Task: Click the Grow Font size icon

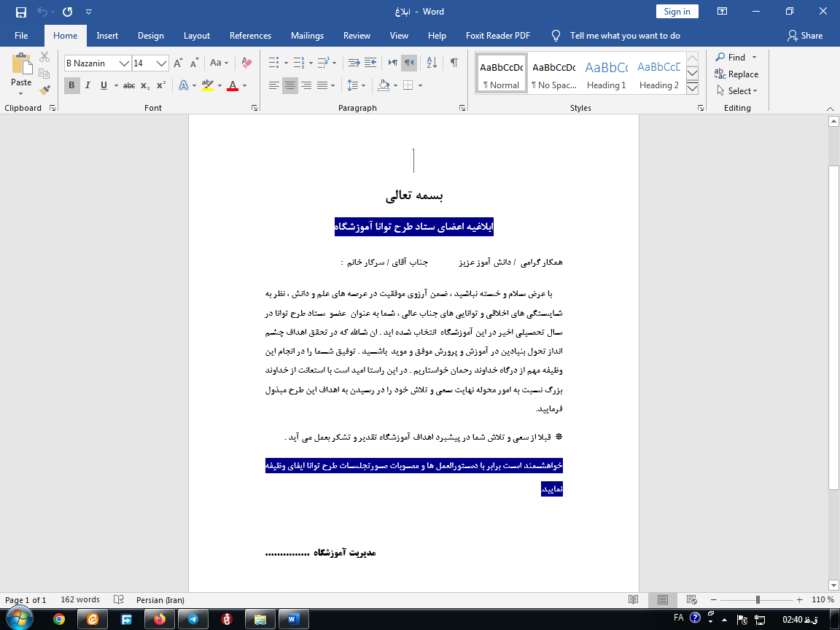Action: [178, 63]
